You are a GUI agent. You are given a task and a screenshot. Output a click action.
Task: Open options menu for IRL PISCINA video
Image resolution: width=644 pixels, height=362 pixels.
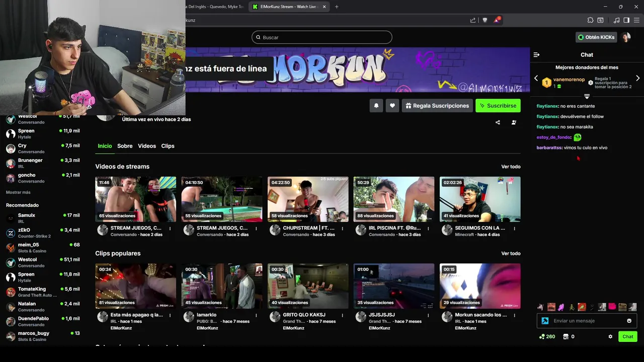click(x=428, y=228)
